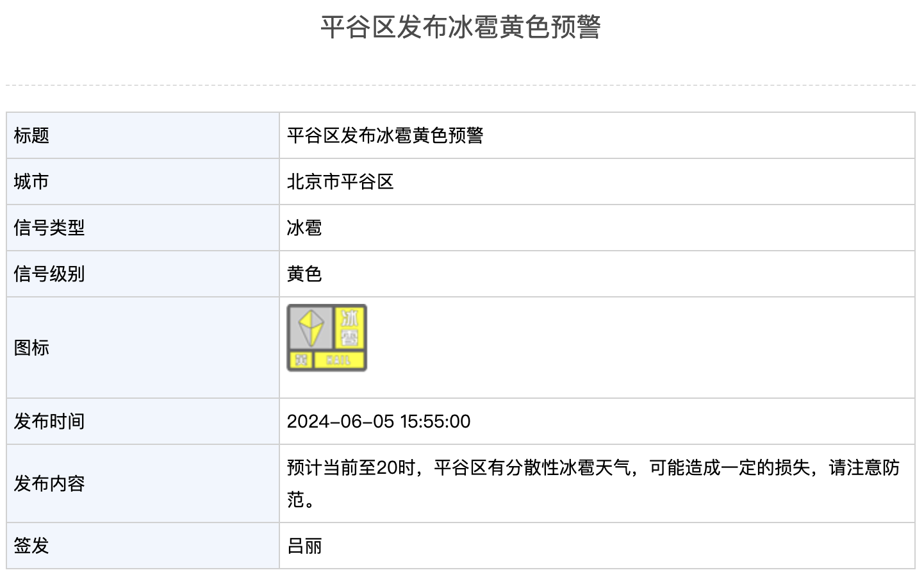Select the 信号级别 label cell
924x577 pixels.
point(143,274)
